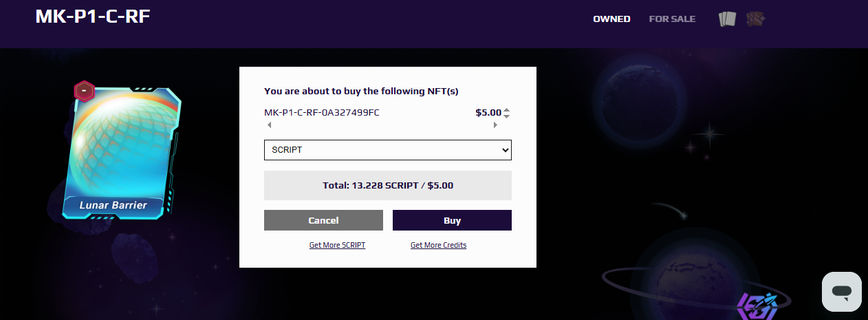The image size is (868, 320).
Task: Click the MK-P1-C-RF page title
Action: (93, 15)
